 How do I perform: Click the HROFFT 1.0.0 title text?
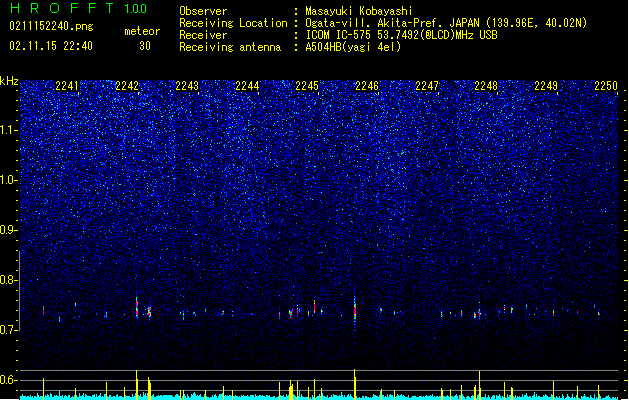pos(79,8)
